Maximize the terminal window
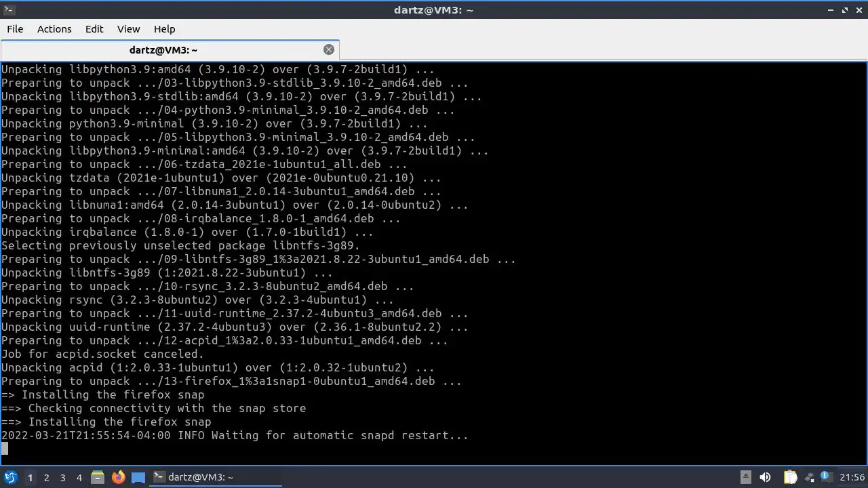The width and height of the screenshot is (868, 488). tap(845, 10)
